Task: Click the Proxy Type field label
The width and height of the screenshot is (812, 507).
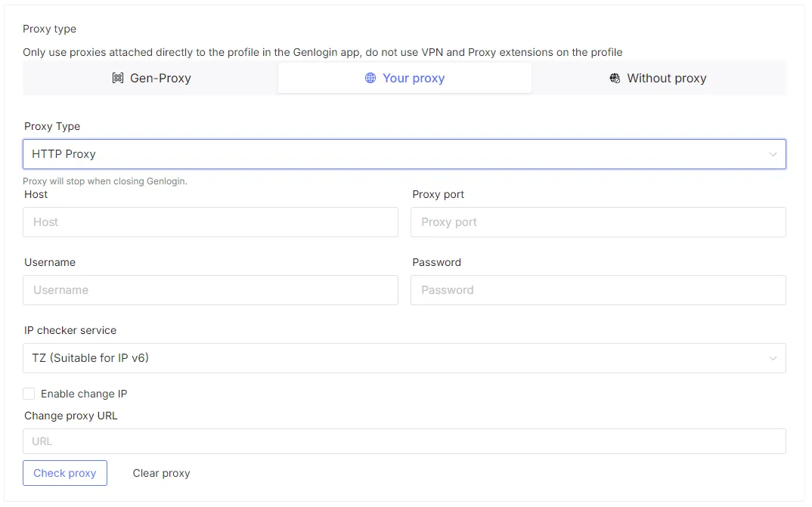Action: click(x=52, y=126)
